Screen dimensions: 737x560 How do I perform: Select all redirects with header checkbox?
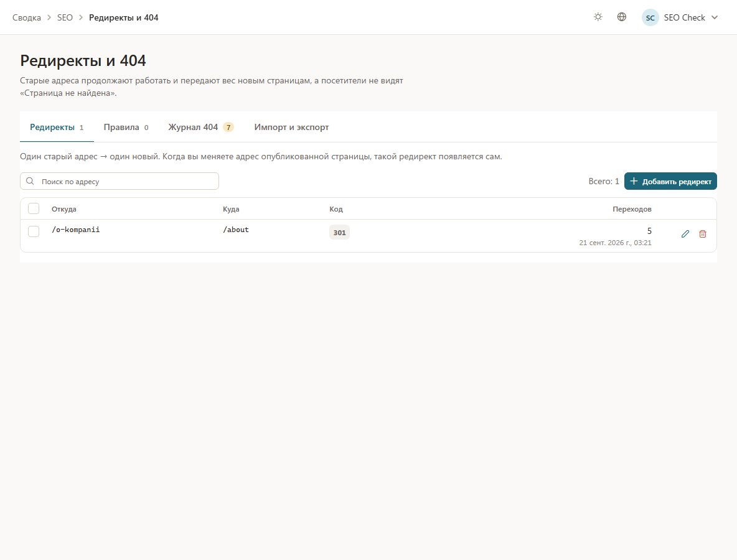[x=34, y=208]
